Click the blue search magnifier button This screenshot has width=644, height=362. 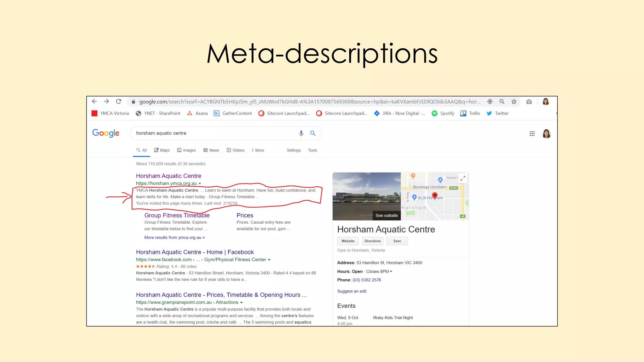click(313, 133)
